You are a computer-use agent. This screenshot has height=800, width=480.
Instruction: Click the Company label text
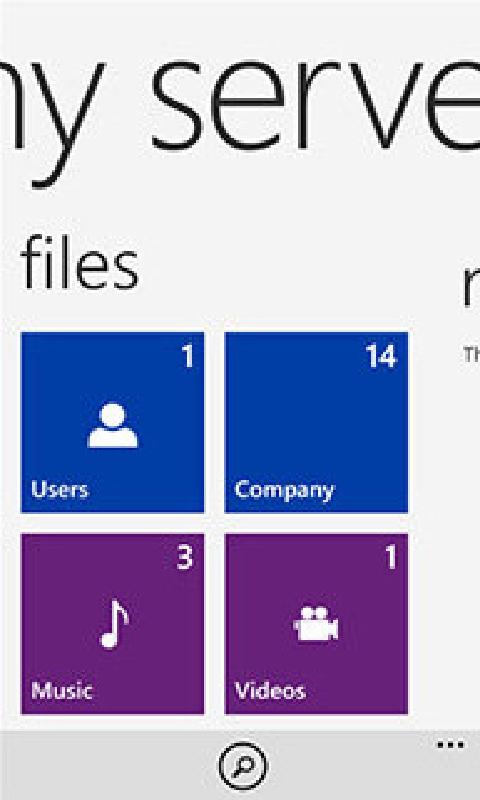(x=285, y=491)
